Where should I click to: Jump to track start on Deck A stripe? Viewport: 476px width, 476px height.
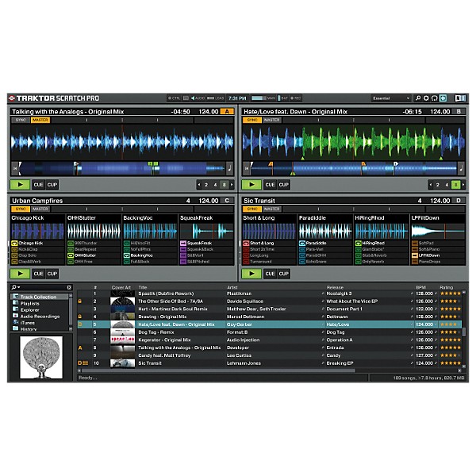pos(15,168)
